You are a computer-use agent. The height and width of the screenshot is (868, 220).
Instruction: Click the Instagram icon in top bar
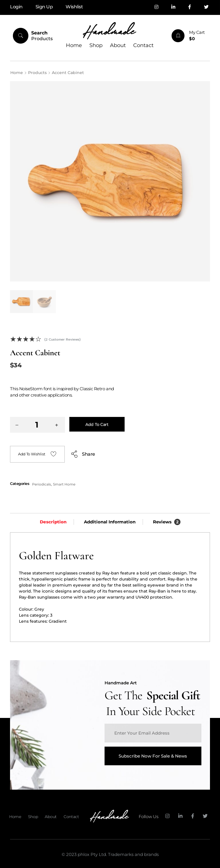(156, 7)
